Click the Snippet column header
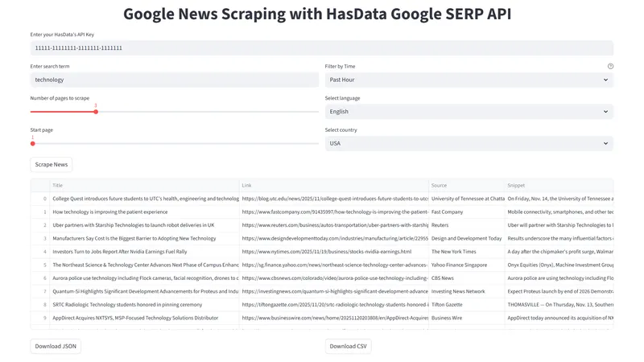Image resolution: width=644 pixels, height=362 pixels. point(559,185)
